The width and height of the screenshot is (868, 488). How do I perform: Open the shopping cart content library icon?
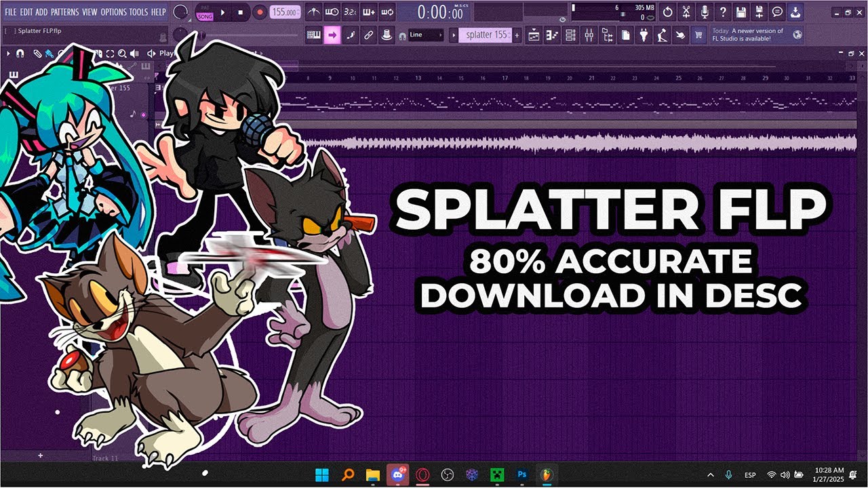[699, 35]
